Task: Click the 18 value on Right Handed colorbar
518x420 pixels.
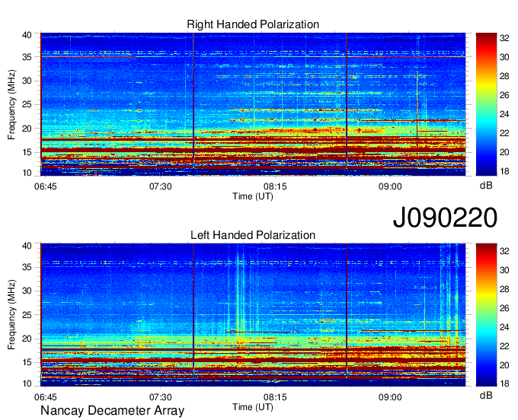Action: 504,171
